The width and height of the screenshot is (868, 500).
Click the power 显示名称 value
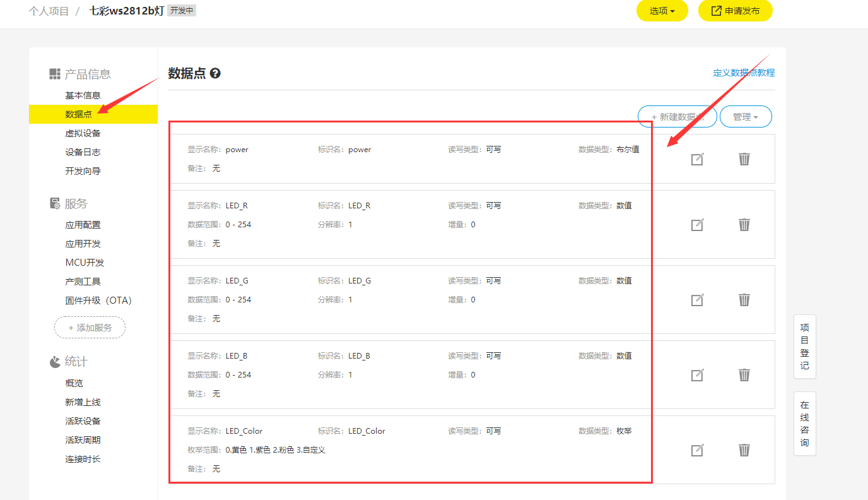237,150
